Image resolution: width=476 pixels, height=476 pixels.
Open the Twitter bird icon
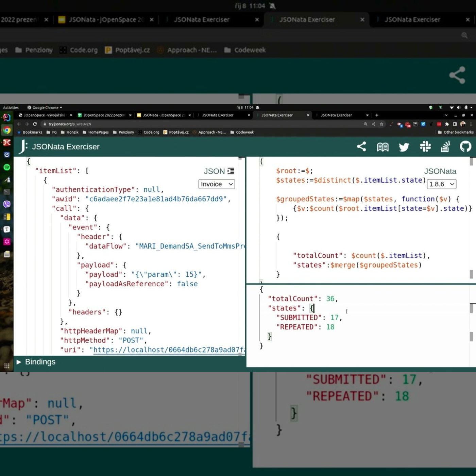pos(404,147)
